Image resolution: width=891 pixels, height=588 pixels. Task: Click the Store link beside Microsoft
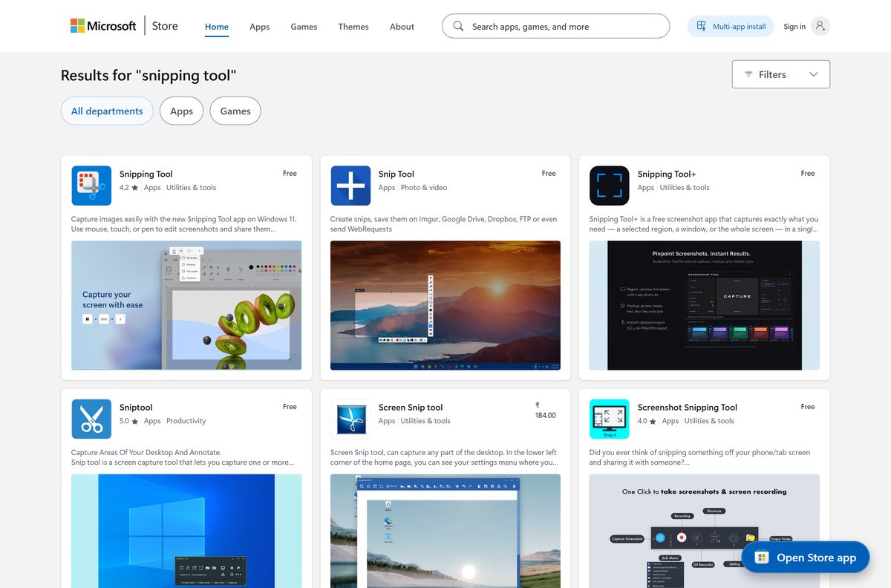(x=165, y=26)
